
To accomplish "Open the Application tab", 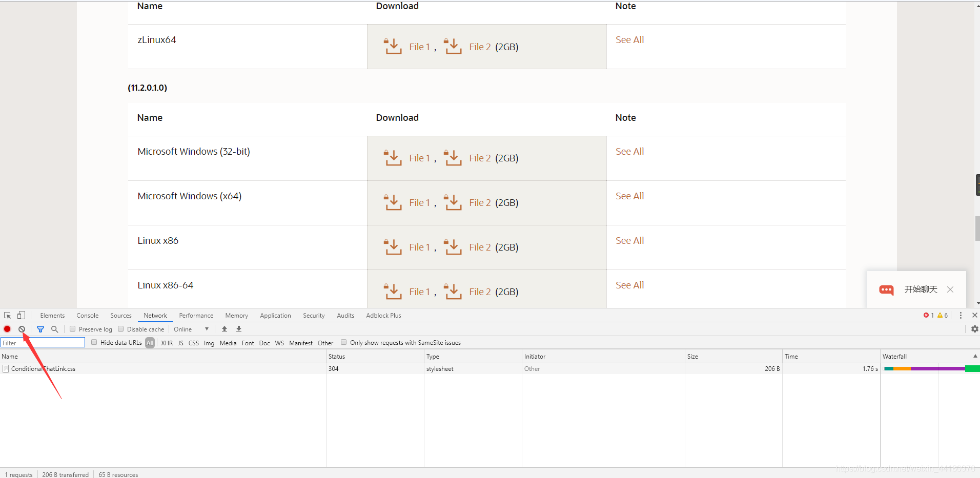I will pos(275,316).
